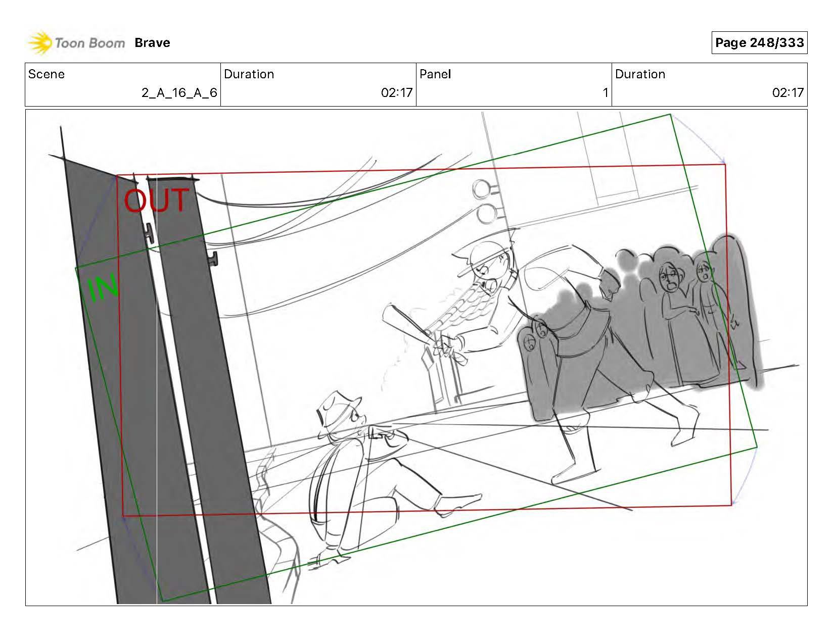834x644 pixels.
Task: Click the 'Page 248/333' indicator
Action: click(759, 43)
